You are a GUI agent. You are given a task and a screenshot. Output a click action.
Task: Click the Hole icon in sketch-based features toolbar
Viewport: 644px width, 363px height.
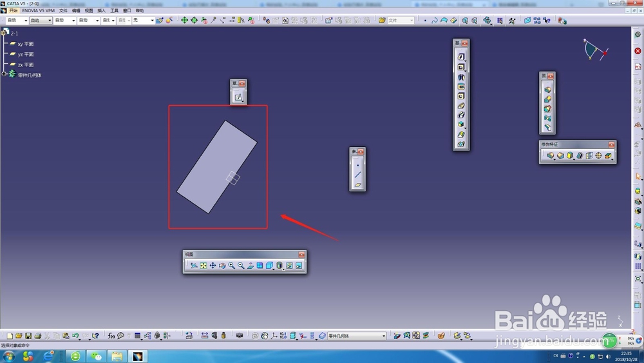click(461, 96)
